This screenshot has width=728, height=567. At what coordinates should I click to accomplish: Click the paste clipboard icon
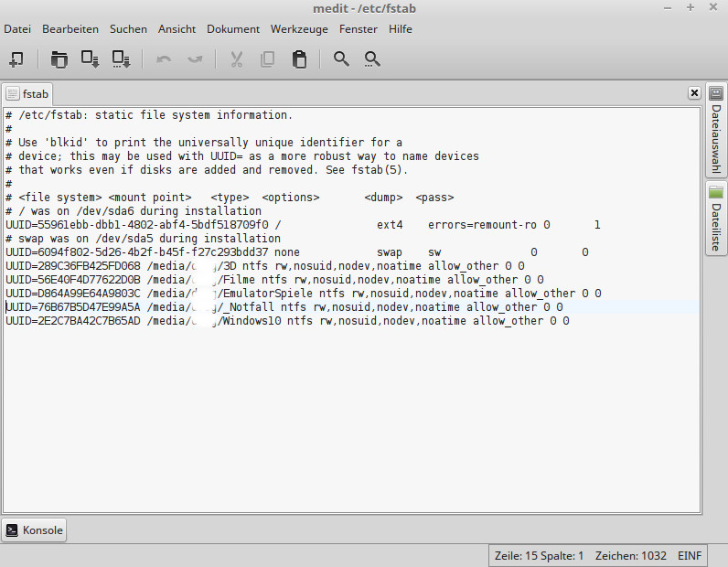(298, 59)
